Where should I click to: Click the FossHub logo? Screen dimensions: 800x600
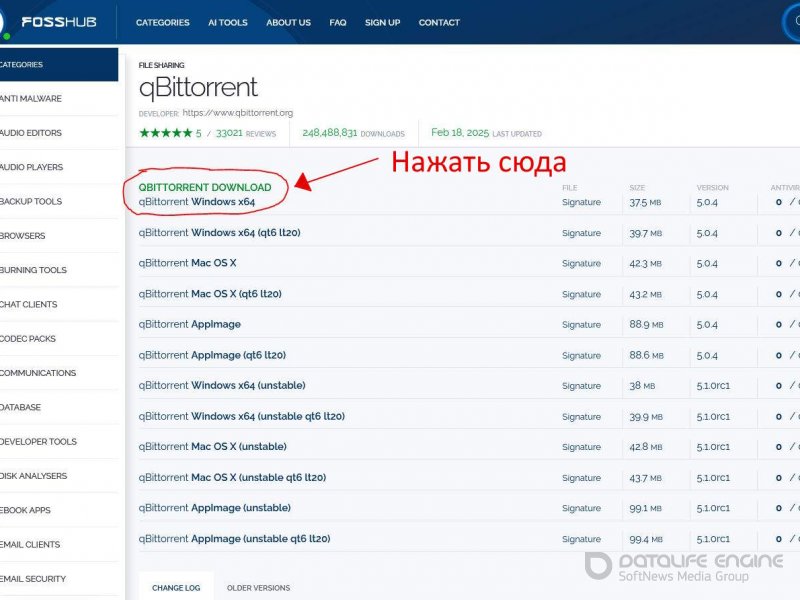coord(58,22)
